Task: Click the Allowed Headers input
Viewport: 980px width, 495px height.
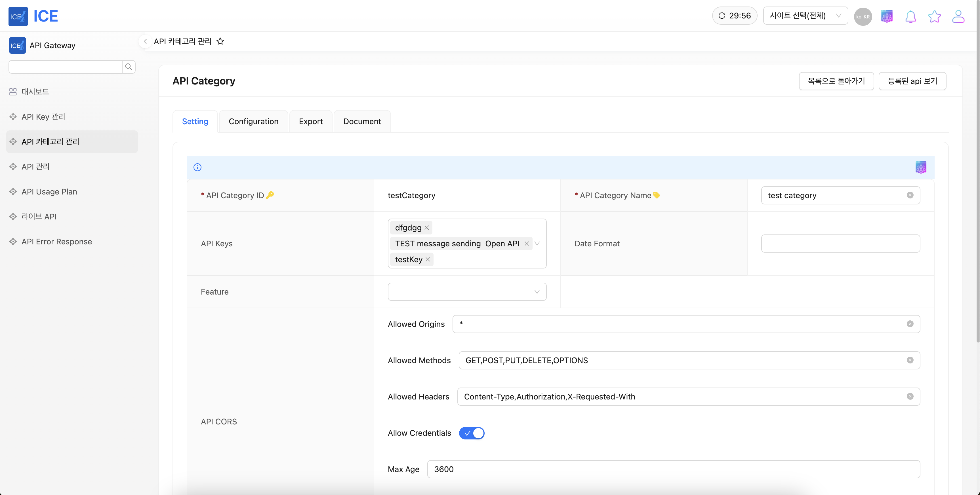Action: [688, 397]
